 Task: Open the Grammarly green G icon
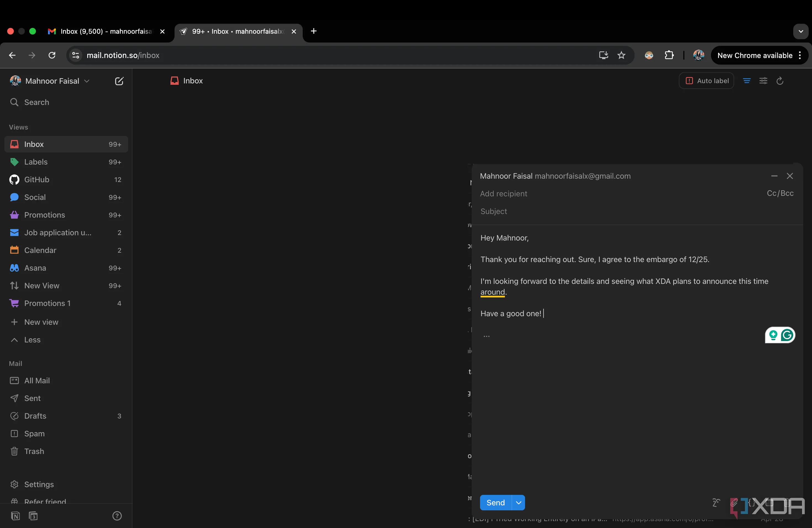(787, 335)
